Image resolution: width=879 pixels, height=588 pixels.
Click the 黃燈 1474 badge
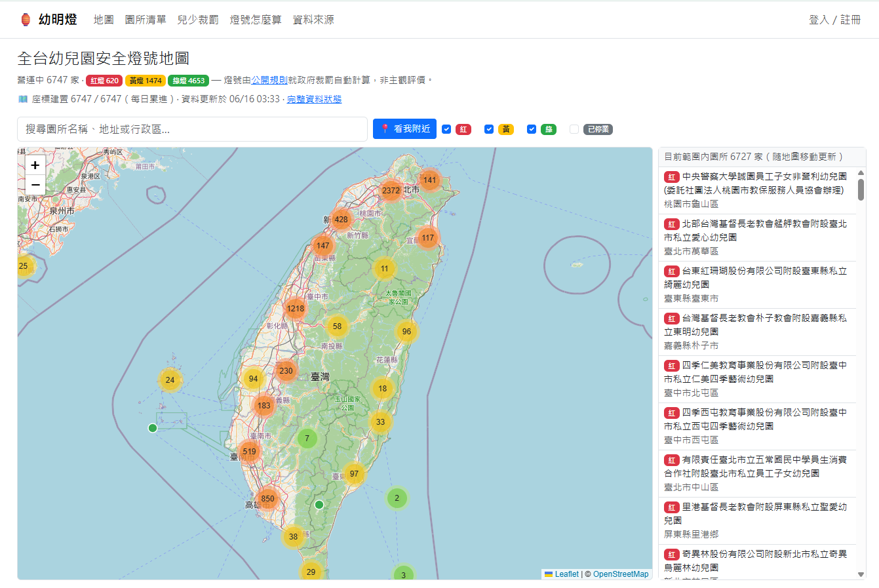pyautogui.click(x=146, y=81)
